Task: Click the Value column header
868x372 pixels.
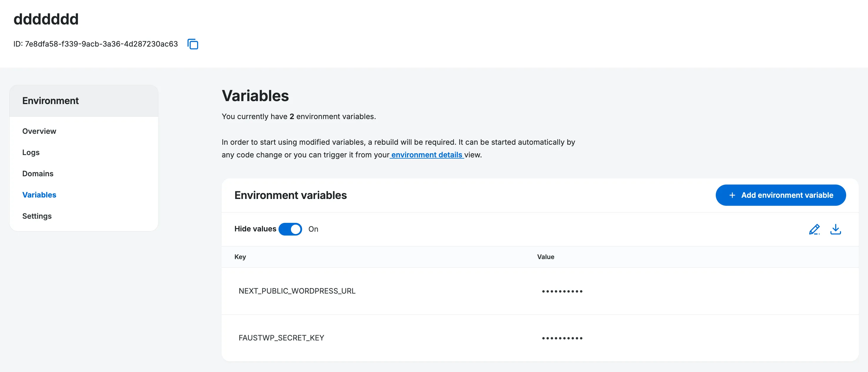Action: point(546,256)
